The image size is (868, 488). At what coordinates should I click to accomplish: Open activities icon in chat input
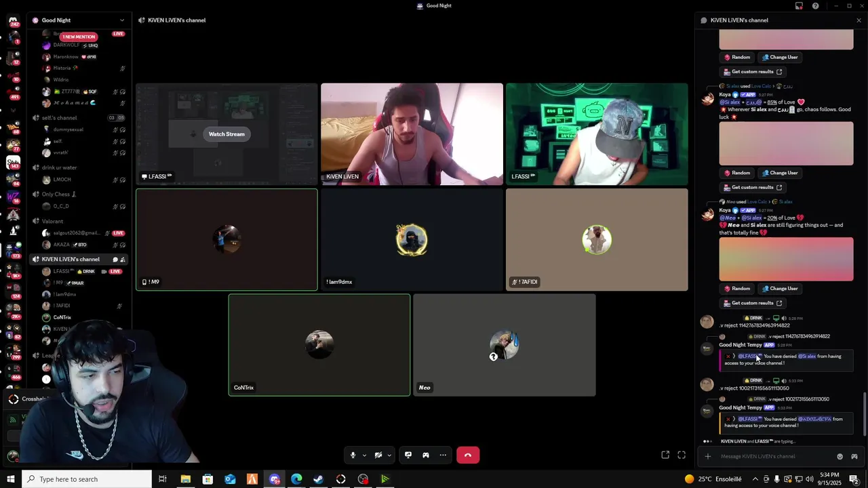pyautogui.click(x=854, y=456)
